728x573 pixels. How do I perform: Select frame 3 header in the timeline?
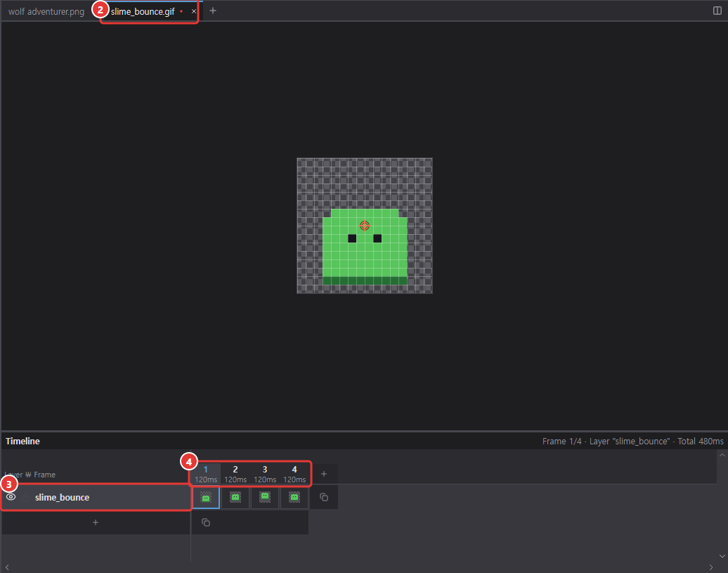265,474
